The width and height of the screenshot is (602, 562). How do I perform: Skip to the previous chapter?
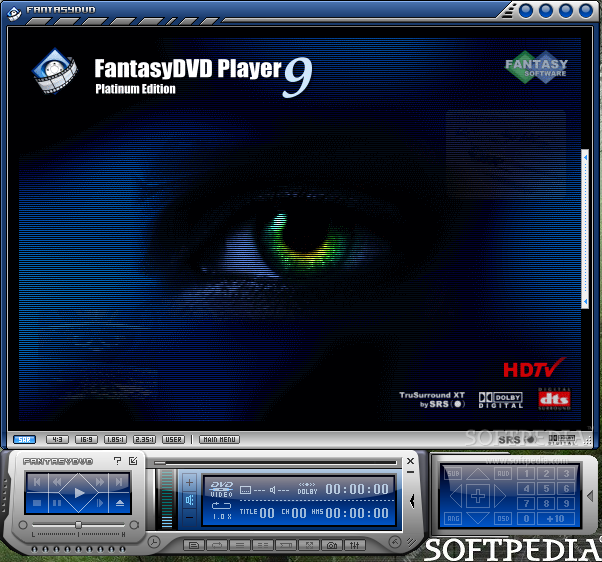click(37, 482)
